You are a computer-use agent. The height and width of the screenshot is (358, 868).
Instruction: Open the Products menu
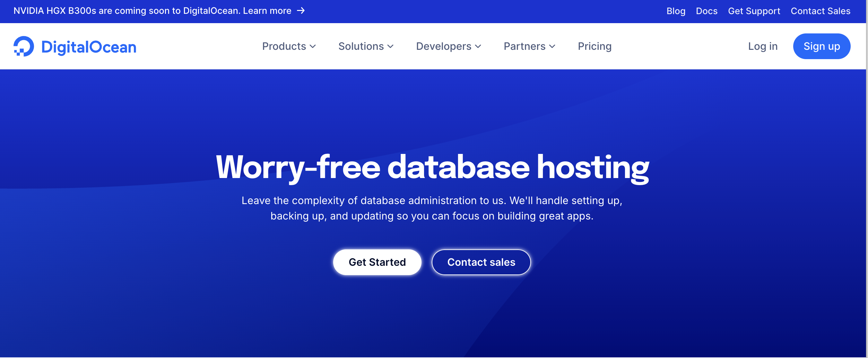(x=284, y=46)
